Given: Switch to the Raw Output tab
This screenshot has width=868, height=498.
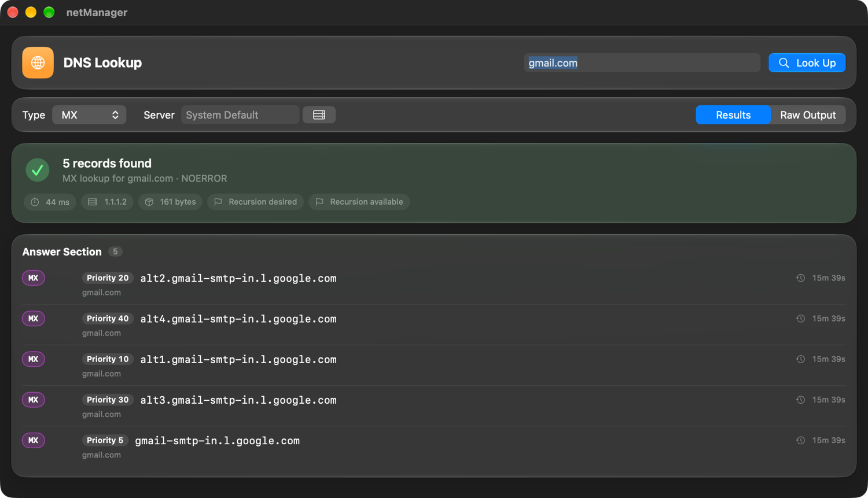Looking at the screenshot, I should pos(808,115).
